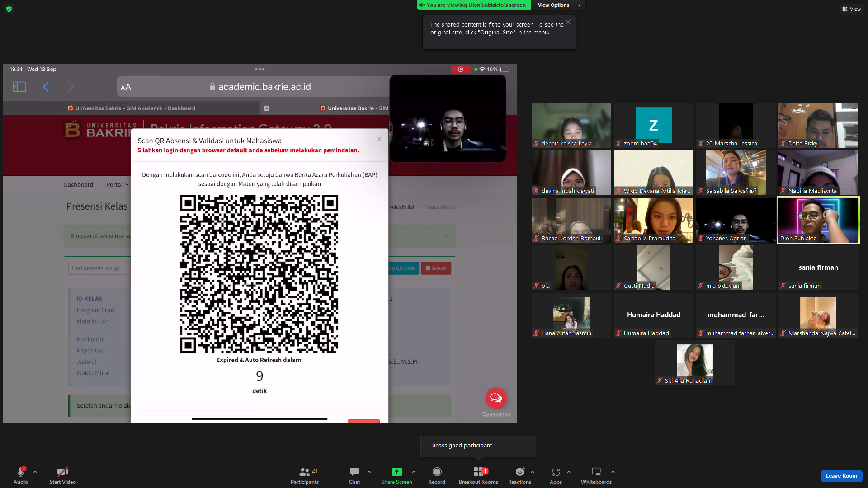The height and width of the screenshot is (488, 868).
Task: Click the Show QR Code button
Action: tap(403, 268)
